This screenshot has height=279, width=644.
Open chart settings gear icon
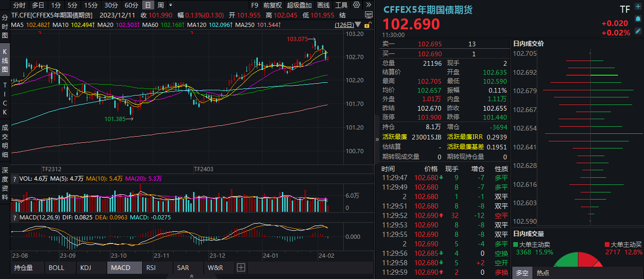click(356, 5)
